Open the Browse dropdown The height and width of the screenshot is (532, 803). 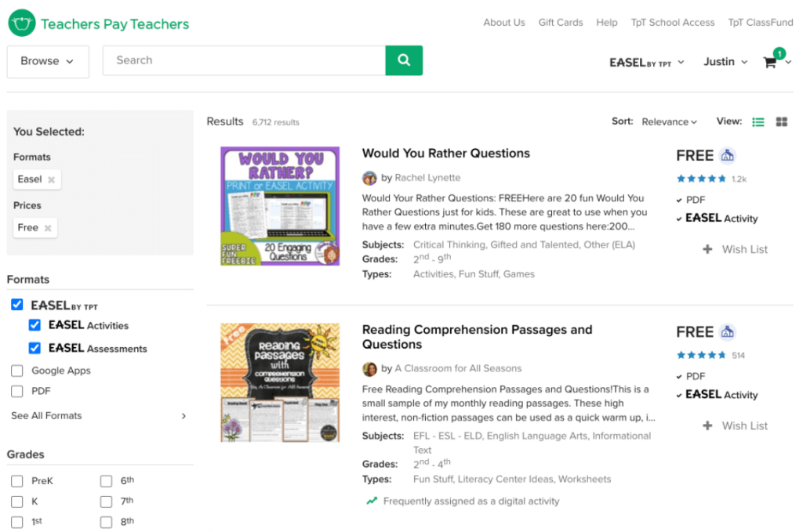[48, 61]
